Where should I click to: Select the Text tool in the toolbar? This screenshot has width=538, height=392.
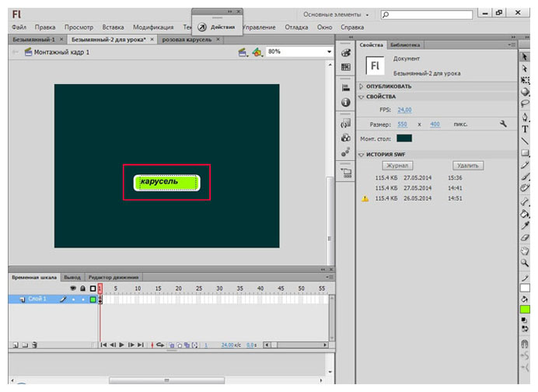526,128
